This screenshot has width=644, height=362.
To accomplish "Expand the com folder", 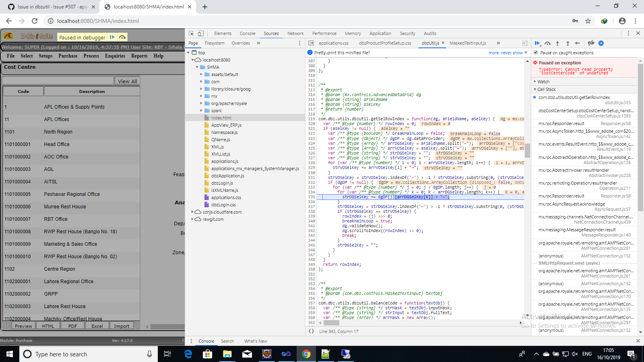I will point(202,82).
